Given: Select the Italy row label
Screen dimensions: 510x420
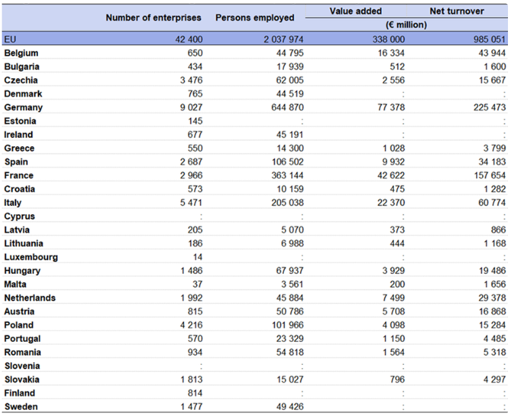Looking at the screenshot, I should point(13,203).
